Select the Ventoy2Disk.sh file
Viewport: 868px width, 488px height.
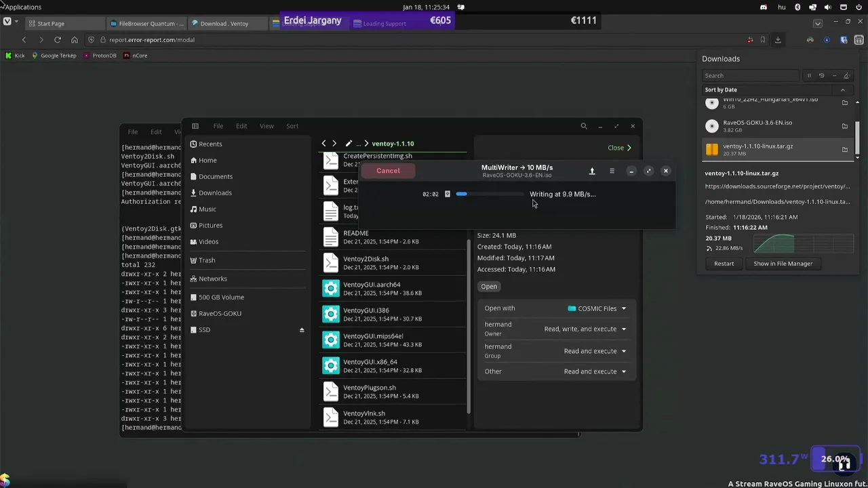(x=393, y=262)
